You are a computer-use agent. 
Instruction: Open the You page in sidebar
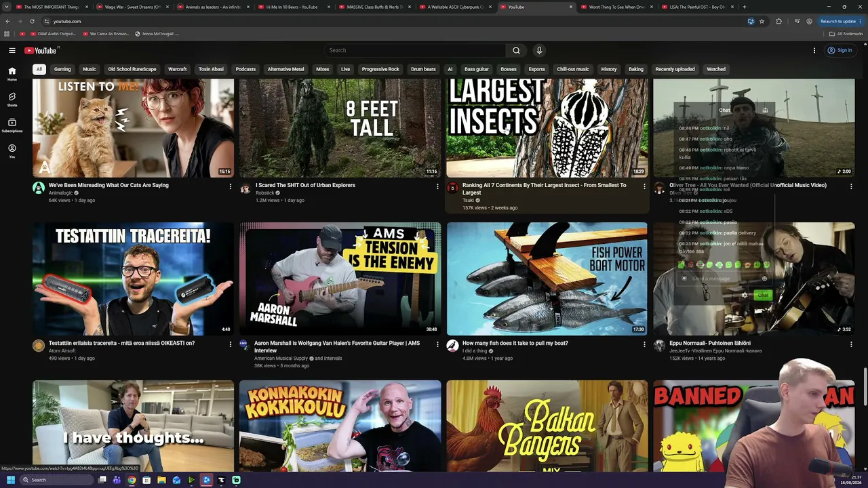click(12, 150)
